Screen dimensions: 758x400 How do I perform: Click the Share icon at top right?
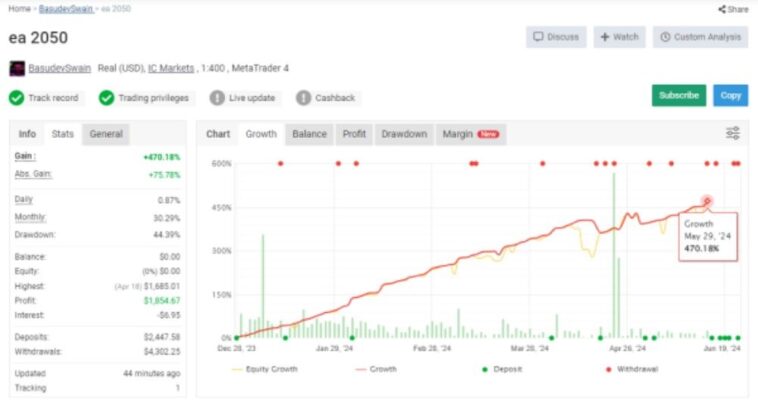pyautogui.click(x=720, y=9)
